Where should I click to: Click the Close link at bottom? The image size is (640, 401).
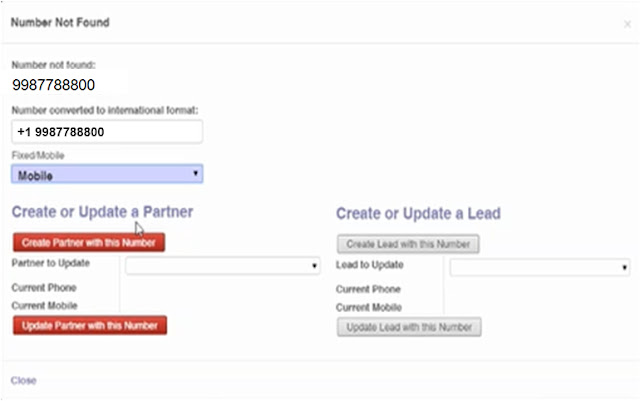click(24, 380)
